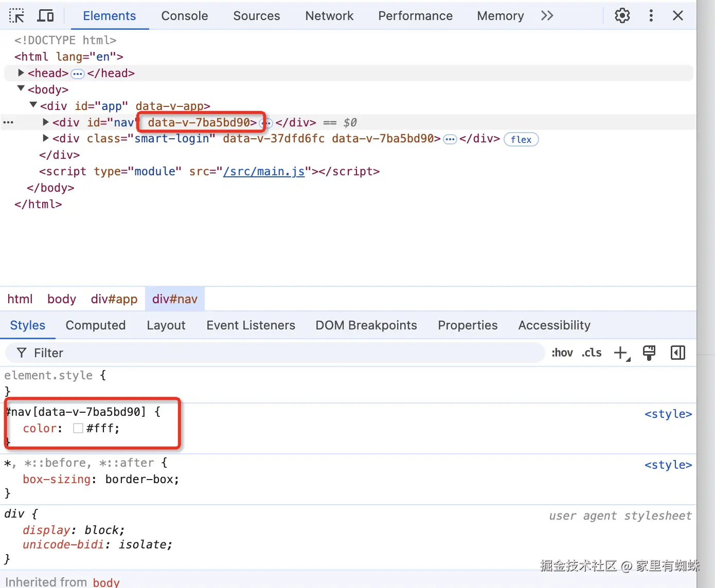715x588 pixels.
Task: Click the ellipsis inside the smart-login div
Action: 450,139
